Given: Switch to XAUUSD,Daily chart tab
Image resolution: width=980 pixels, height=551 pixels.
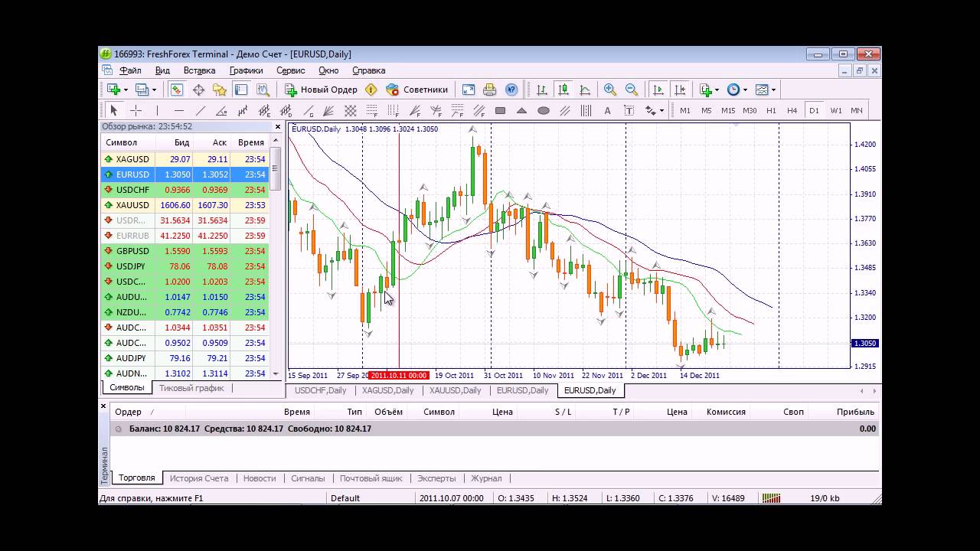Looking at the screenshot, I should 455,390.
